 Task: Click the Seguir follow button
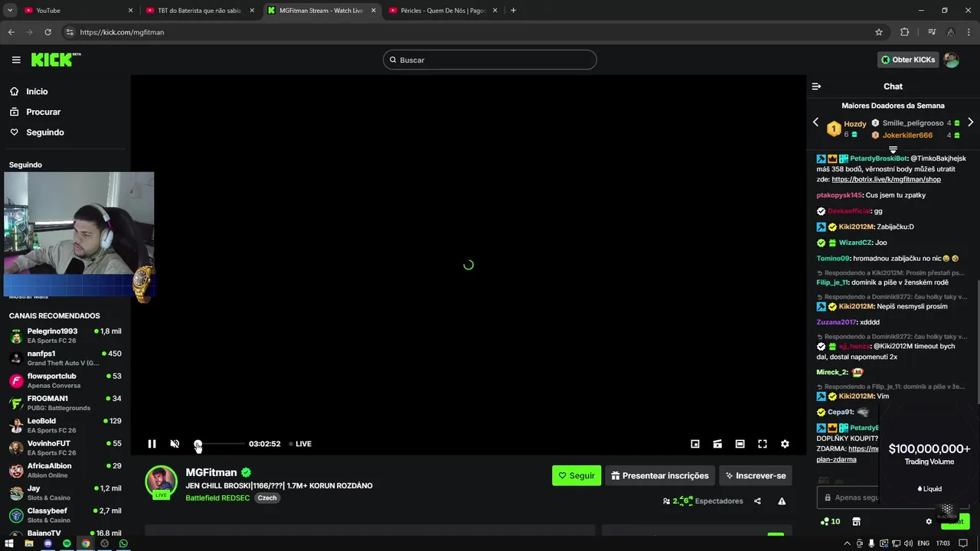(x=577, y=475)
